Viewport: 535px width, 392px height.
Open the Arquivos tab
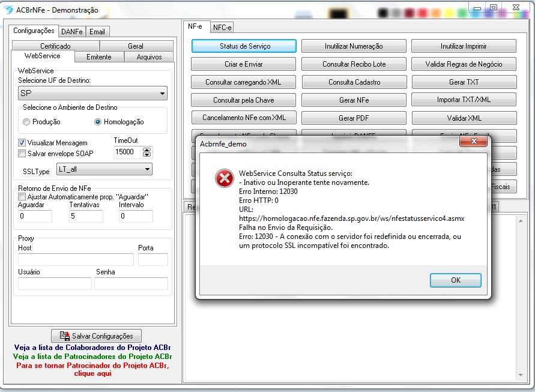click(149, 57)
